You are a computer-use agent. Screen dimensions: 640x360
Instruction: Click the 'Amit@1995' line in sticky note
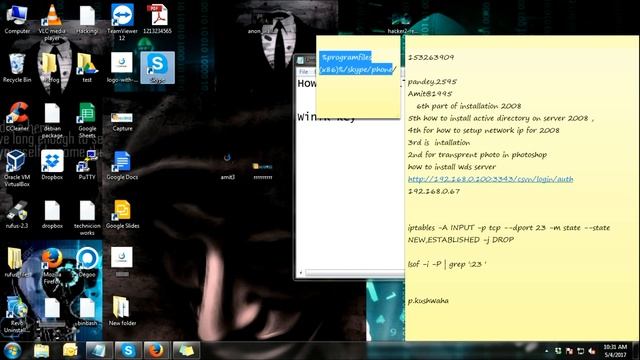pos(430,93)
